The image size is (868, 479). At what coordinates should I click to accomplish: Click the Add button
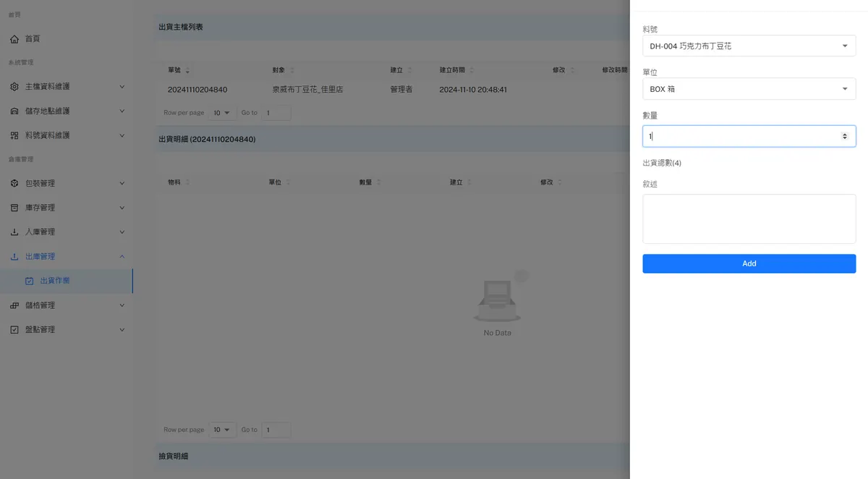[749, 263]
